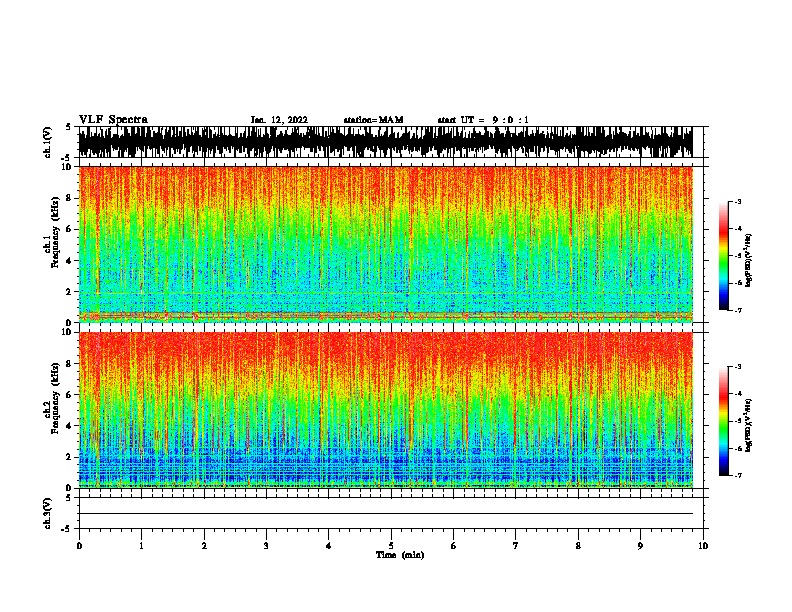
Task: Click the ch.3 flat voltage trace line
Action: 385,514
